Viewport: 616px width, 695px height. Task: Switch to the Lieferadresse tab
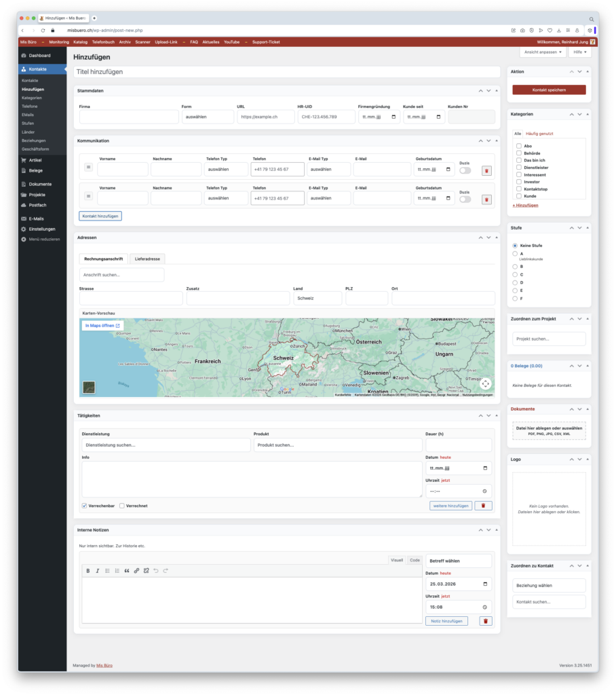coord(148,259)
